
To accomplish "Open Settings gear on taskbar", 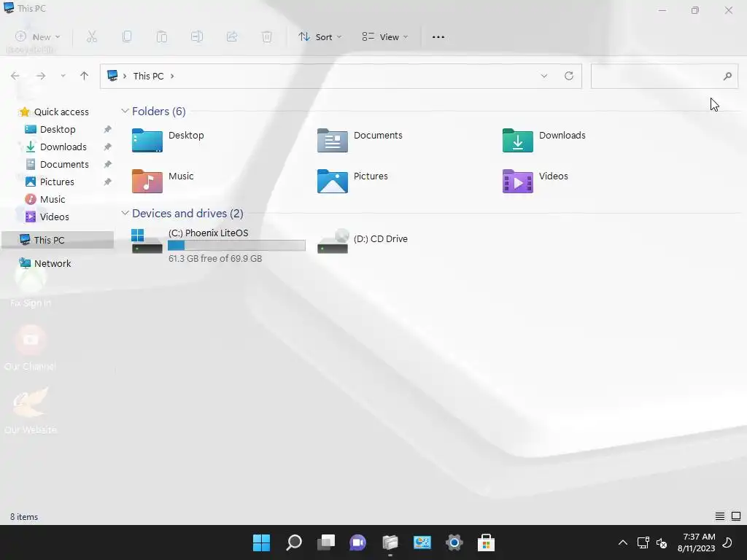I will [454, 542].
